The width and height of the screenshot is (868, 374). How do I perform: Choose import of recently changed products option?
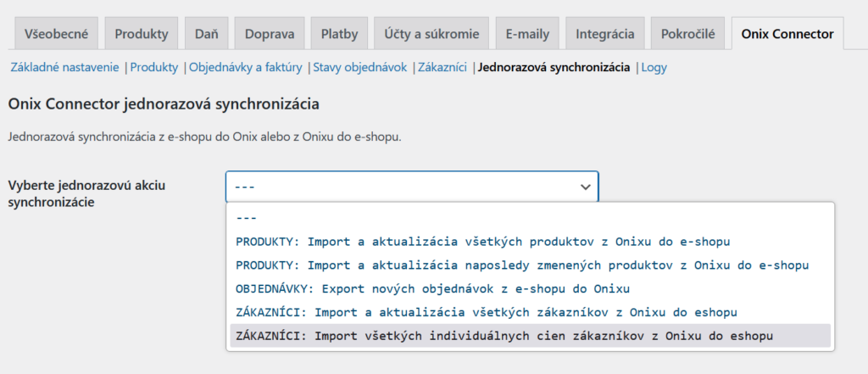pyautogui.click(x=521, y=265)
